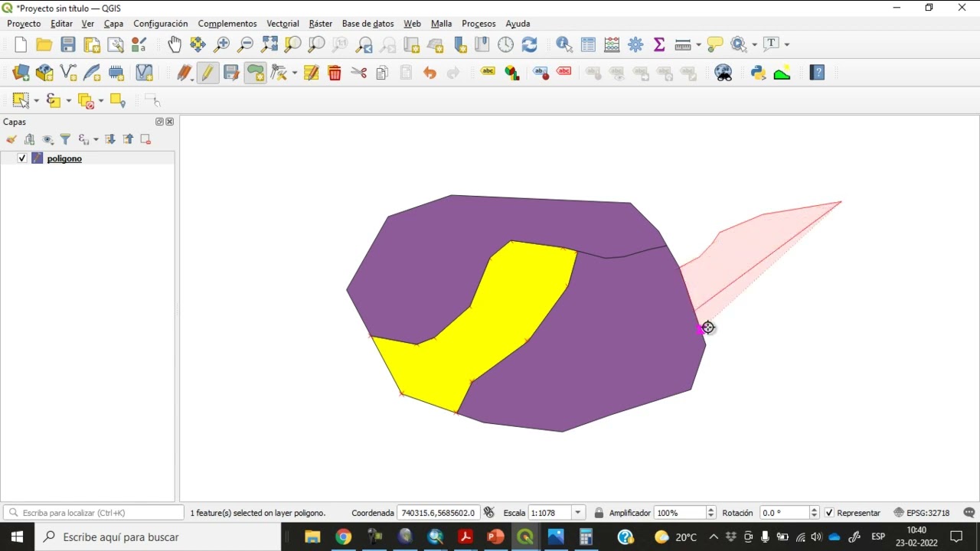980x551 pixels.
Task: Open the Help contents book icon
Action: click(x=817, y=73)
